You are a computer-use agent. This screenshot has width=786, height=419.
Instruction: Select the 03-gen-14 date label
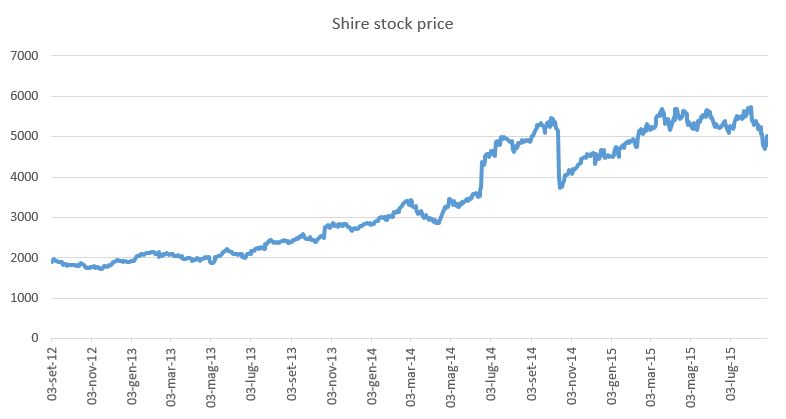point(372,376)
